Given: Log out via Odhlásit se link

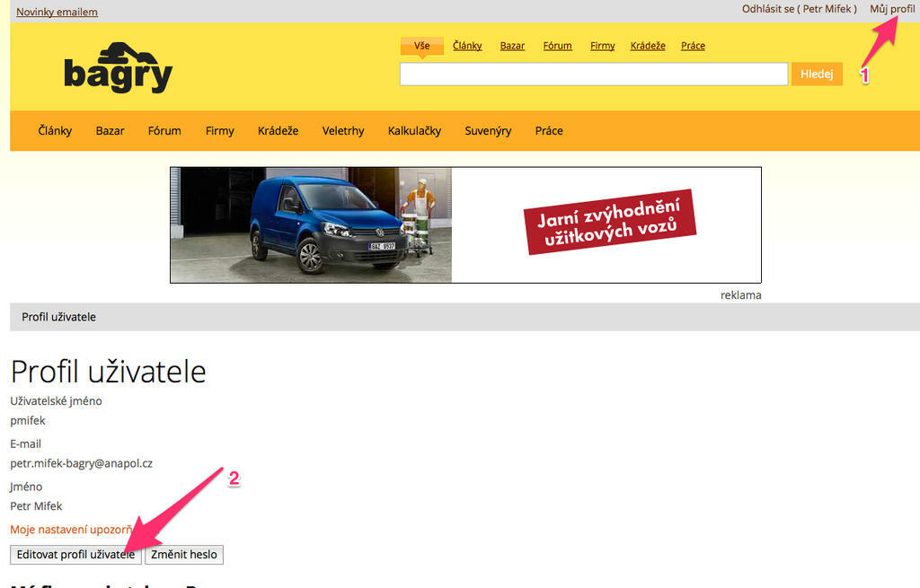Looking at the screenshot, I should point(799,9).
